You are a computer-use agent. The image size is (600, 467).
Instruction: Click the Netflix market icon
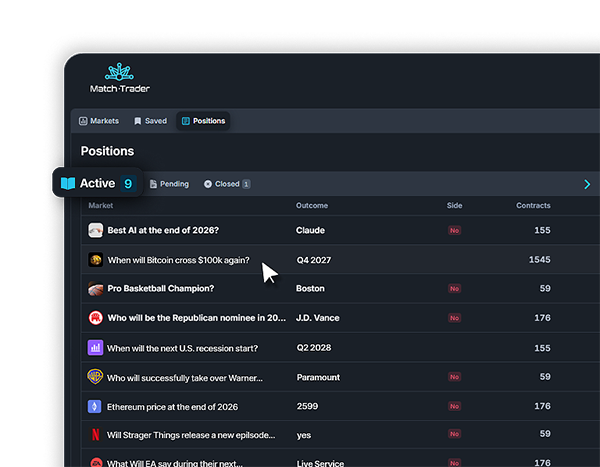(x=96, y=435)
